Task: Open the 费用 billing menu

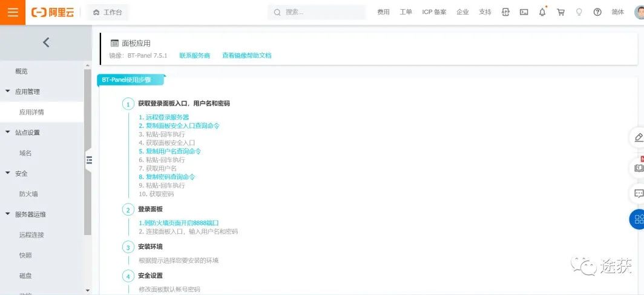Action: click(x=383, y=12)
